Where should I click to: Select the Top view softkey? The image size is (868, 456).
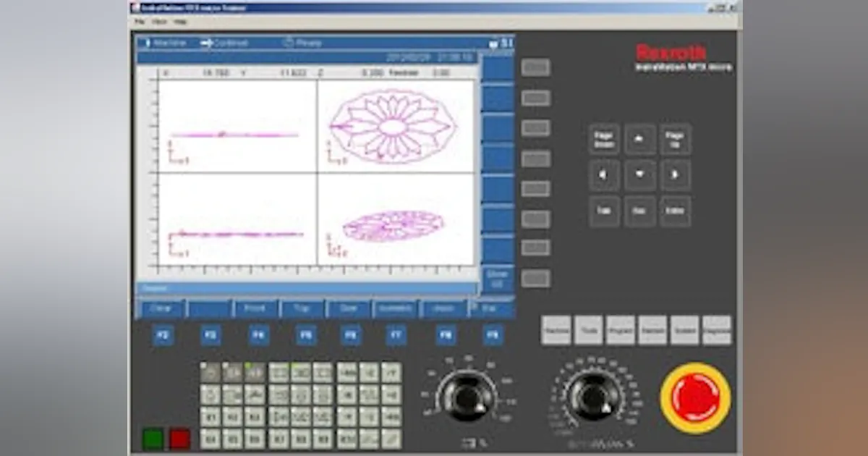point(302,308)
